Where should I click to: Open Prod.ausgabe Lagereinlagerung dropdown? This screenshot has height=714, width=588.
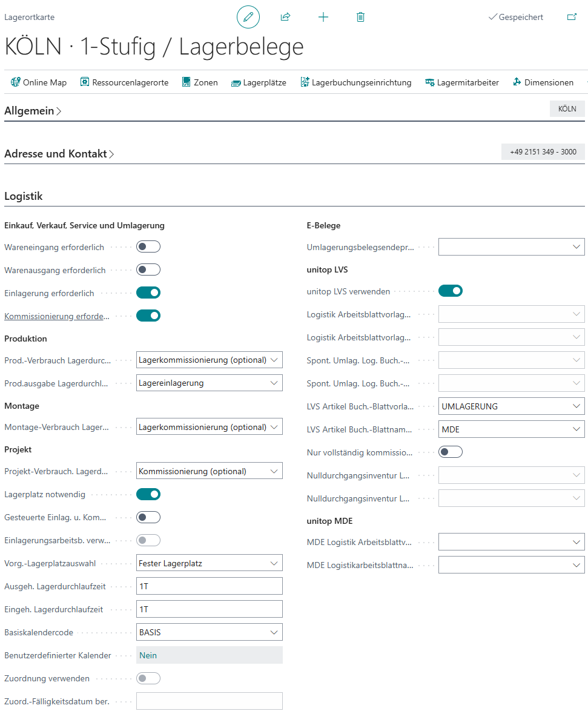pos(209,383)
